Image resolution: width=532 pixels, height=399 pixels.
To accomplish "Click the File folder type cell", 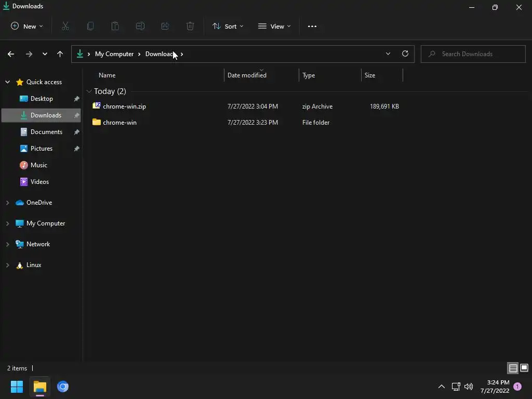I will [x=315, y=123].
